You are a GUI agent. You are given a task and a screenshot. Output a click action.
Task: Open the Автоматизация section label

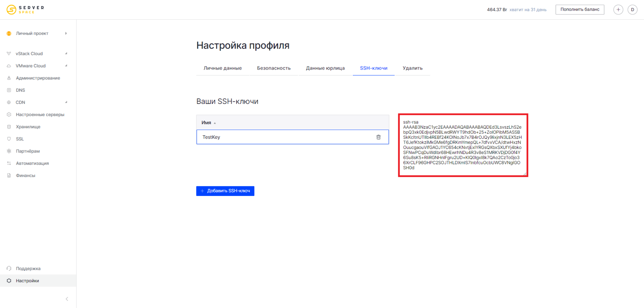pyautogui.click(x=32, y=163)
